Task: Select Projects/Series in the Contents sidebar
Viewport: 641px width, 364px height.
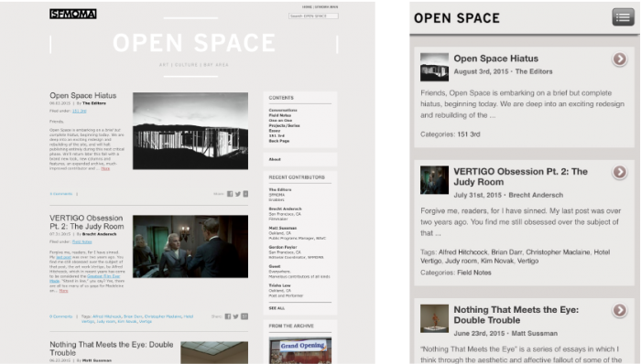Action: pos(284,125)
